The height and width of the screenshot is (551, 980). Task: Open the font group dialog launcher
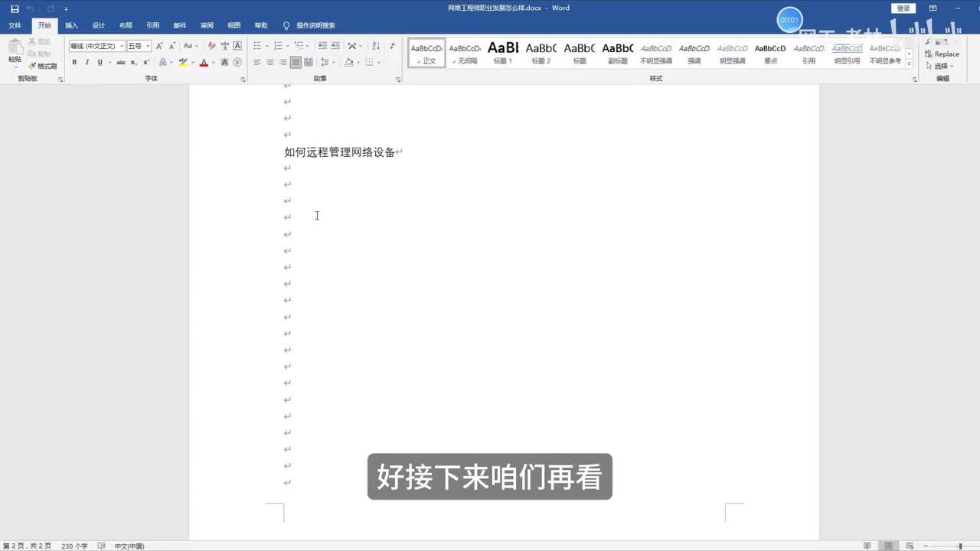(x=243, y=79)
